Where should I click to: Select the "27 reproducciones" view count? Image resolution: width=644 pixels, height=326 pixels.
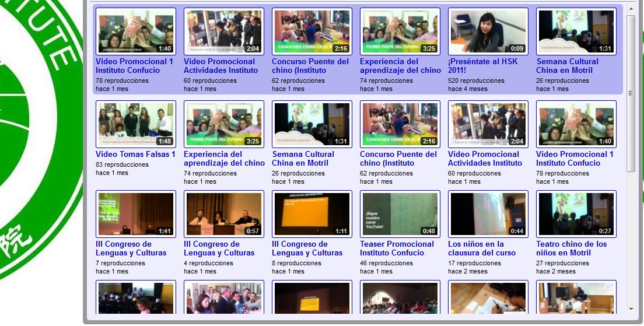[x=563, y=264]
